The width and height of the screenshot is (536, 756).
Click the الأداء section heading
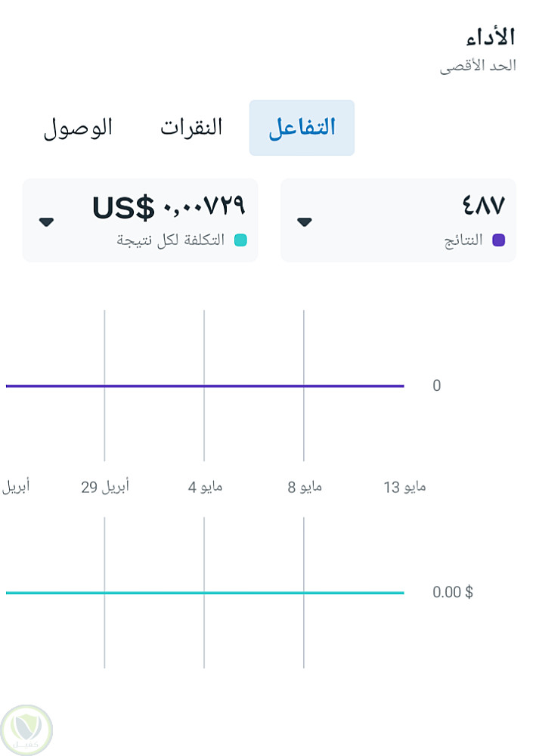pos(491,36)
